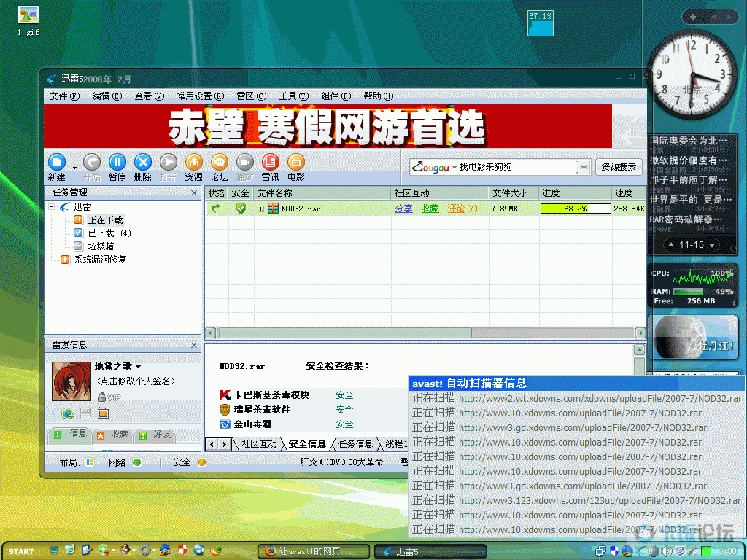This screenshot has height=560, width=747.
Task: Click the tab scroll left arrow
Action: coord(212,445)
